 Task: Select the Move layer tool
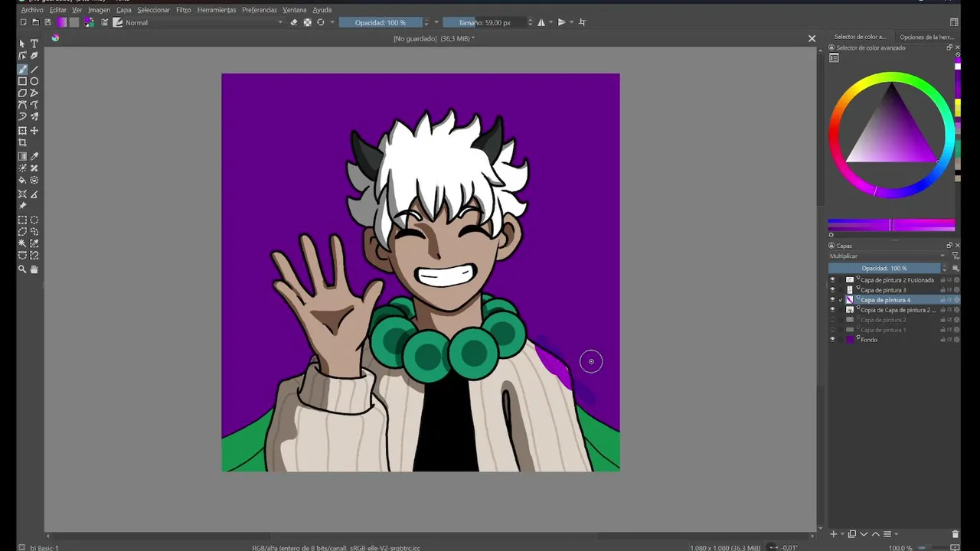[34, 131]
